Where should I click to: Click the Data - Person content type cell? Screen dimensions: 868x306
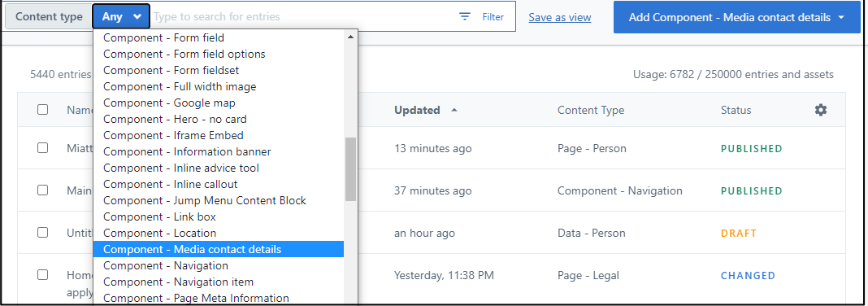coord(591,233)
